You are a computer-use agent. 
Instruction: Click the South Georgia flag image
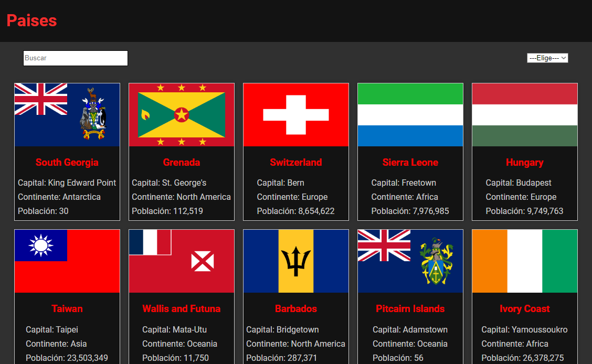67,115
